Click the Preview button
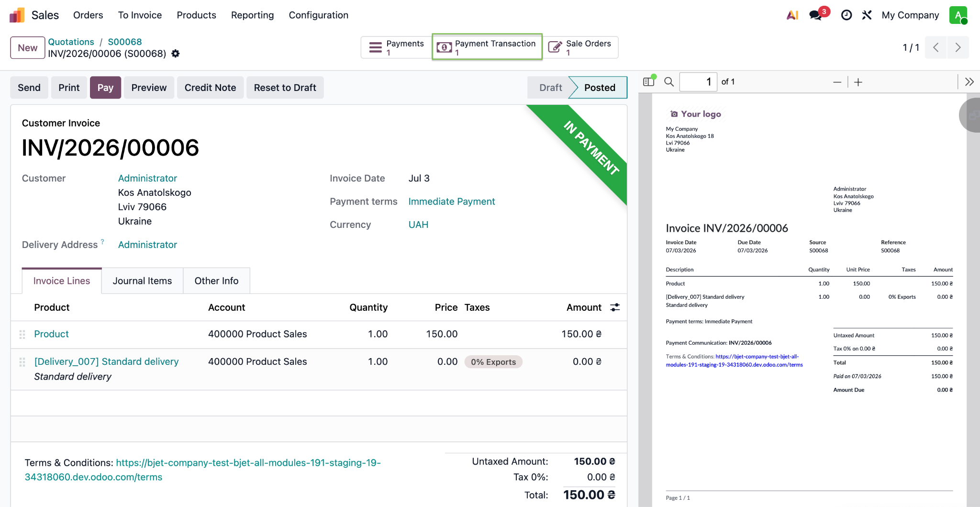Viewport: 980px width, 507px height. click(x=149, y=88)
